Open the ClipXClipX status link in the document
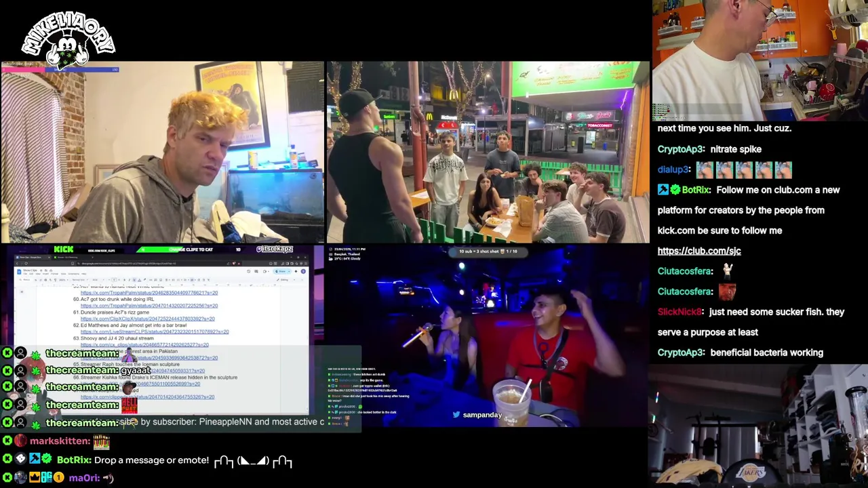The width and height of the screenshot is (868, 488). tap(147, 319)
